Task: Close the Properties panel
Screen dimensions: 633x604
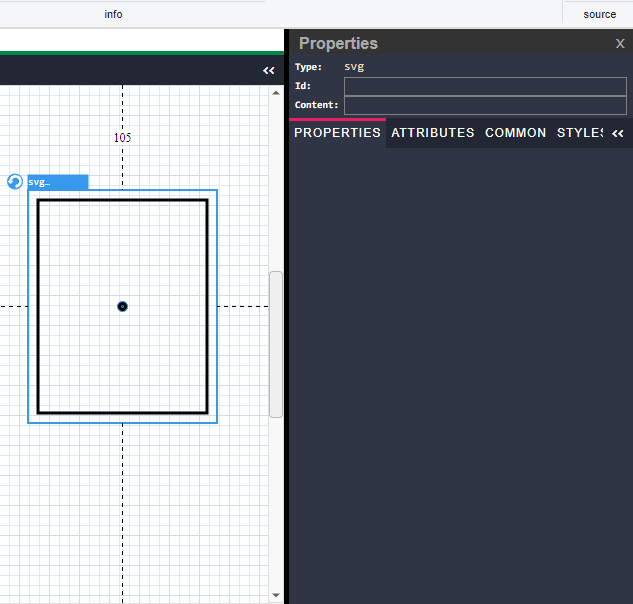Action: (620, 44)
